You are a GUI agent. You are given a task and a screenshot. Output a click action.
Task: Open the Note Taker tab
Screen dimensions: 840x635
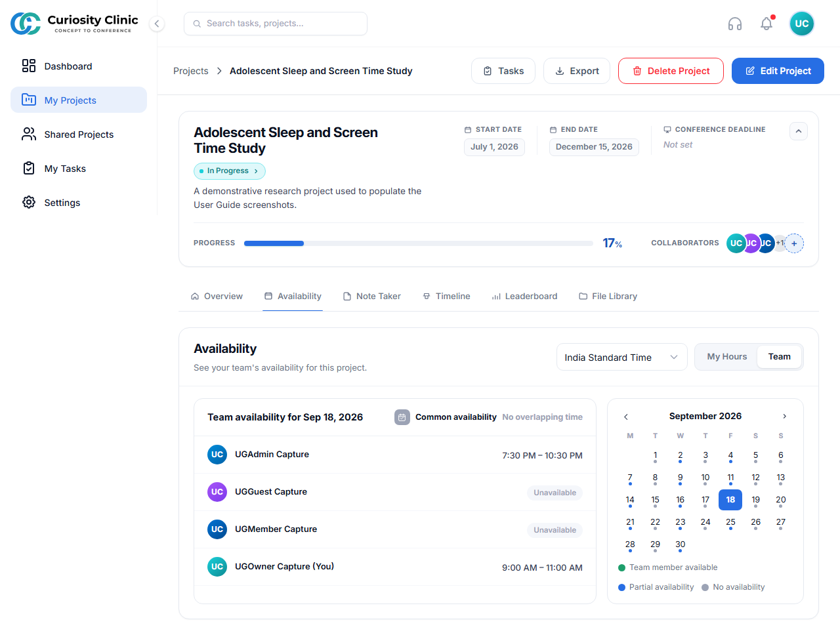point(372,297)
